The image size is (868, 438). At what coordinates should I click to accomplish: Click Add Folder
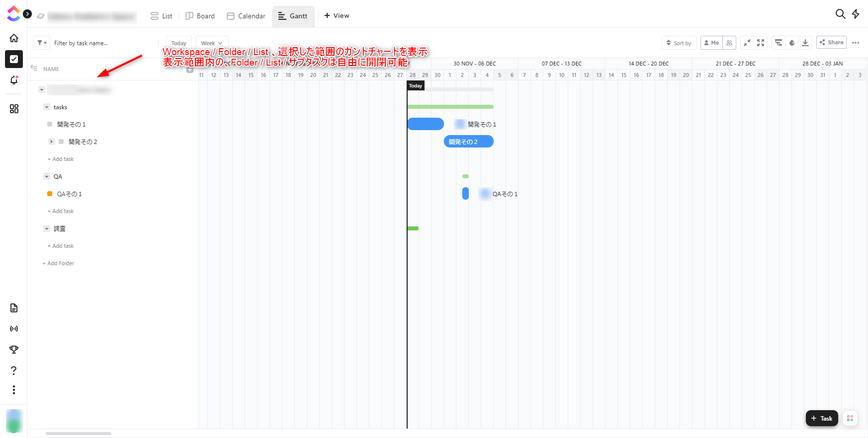click(x=58, y=263)
